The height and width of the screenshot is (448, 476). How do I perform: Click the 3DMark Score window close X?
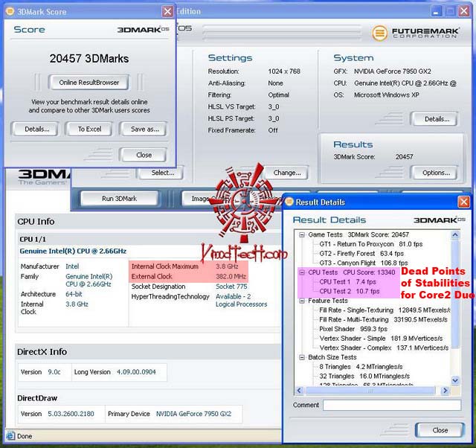(x=167, y=12)
